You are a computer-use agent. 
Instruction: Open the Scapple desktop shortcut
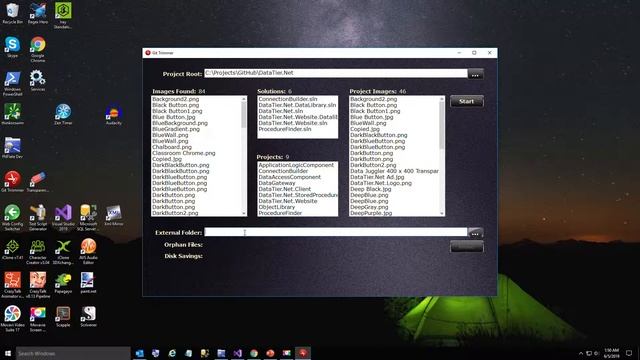63,316
